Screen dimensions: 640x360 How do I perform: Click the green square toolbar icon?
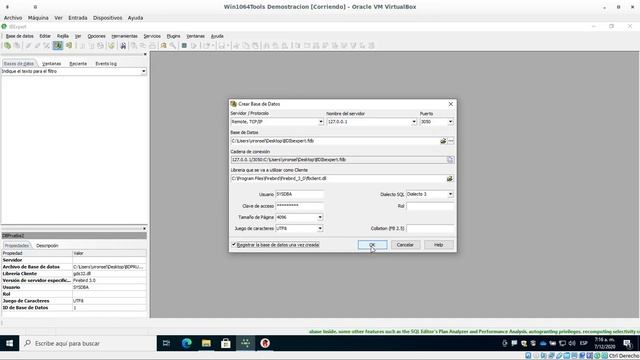184,46
